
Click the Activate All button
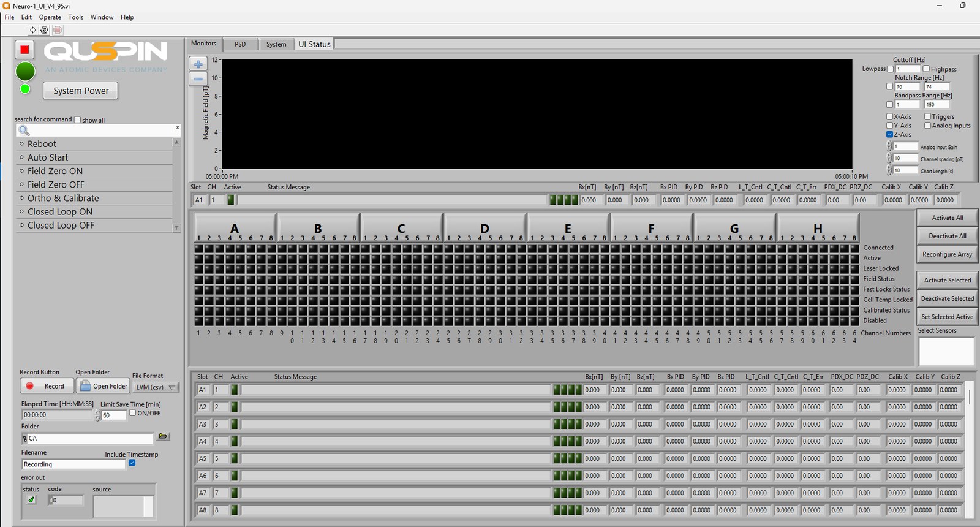[x=947, y=218]
